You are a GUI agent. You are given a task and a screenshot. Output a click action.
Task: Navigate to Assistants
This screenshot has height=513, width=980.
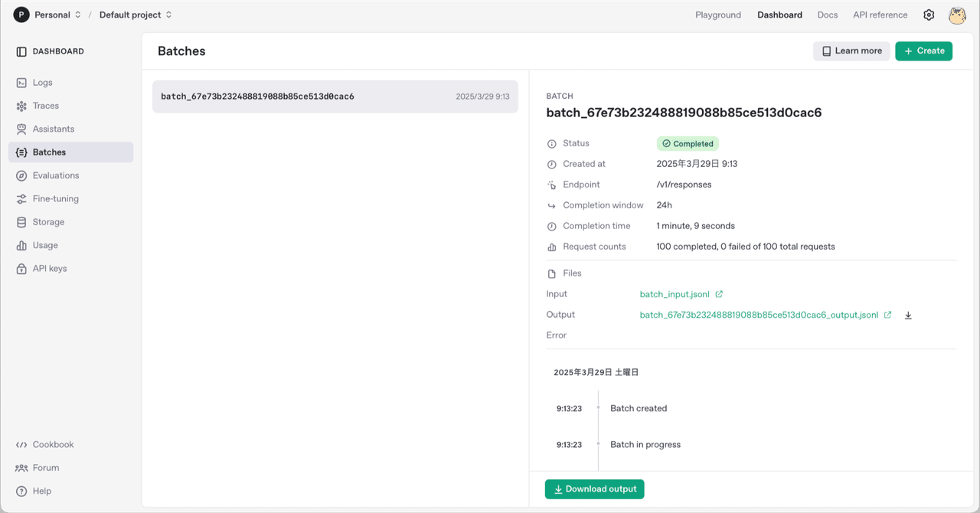point(53,129)
